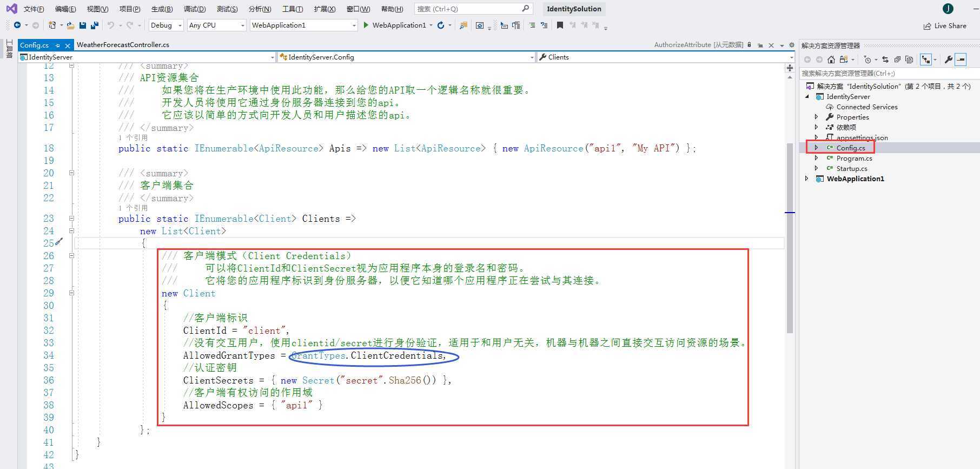
Task: Open Properties with the wrench icon
Action: pyautogui.click(x=948, y=60)
